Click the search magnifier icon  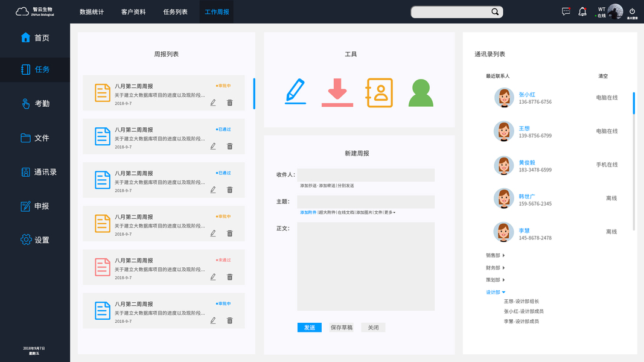click(x=495, y=12)
